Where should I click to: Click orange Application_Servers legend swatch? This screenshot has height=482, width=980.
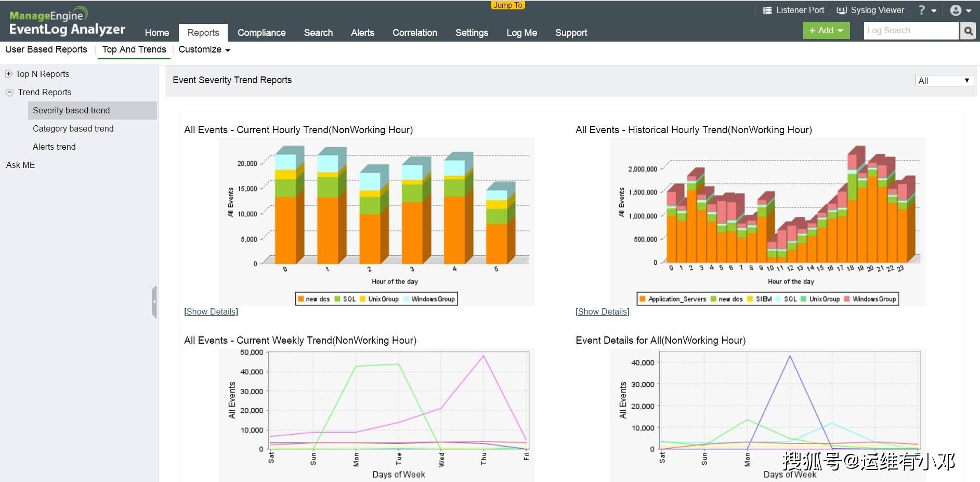[x=643, y=299]
